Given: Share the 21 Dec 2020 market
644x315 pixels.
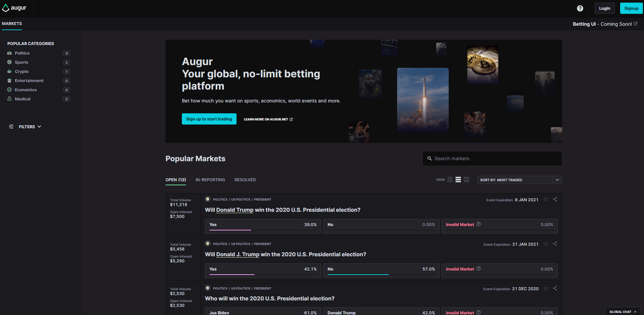Looking at the screenshot, I should pos(555,289).
